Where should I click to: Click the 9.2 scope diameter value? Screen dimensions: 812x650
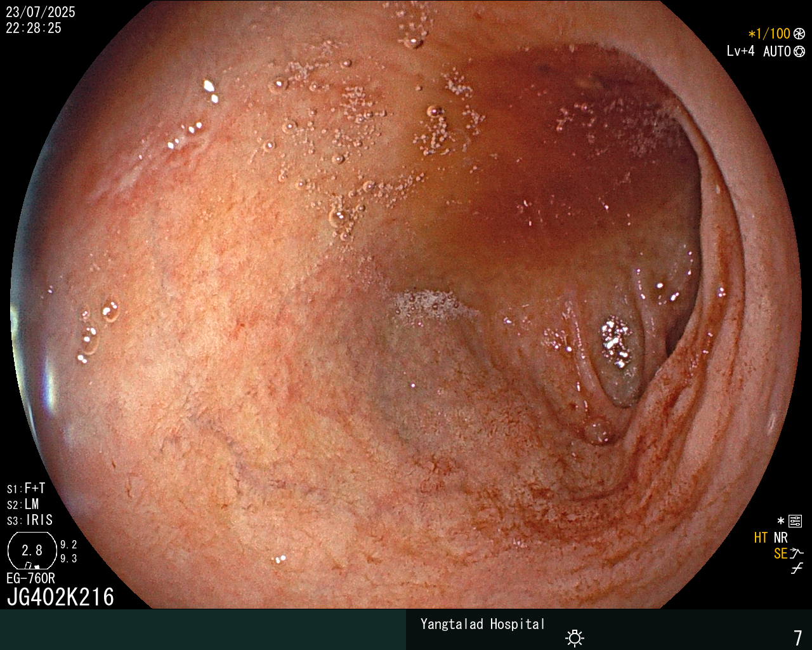coord(69,545)
